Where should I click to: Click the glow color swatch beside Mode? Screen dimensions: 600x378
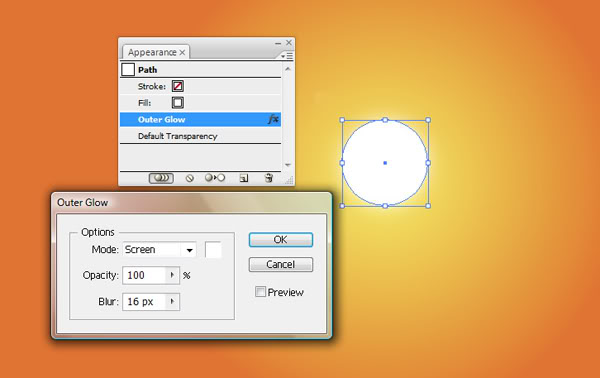point(214,250)
